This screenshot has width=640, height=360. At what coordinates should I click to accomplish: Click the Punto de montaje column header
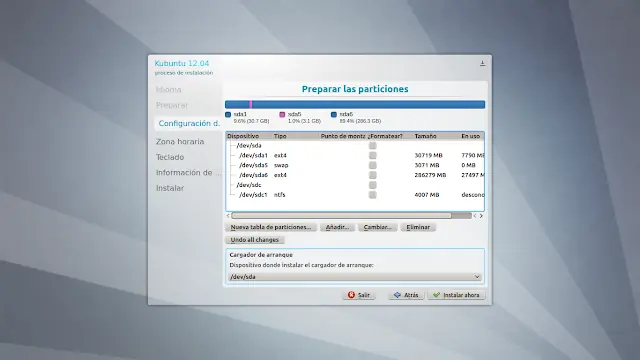click(x=343, y=136)
